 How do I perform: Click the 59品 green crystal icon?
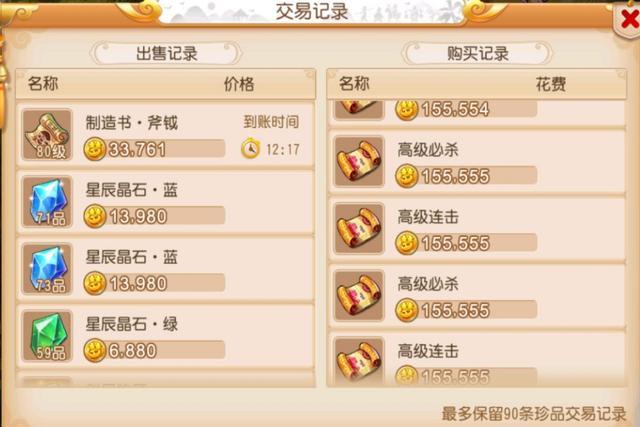click(x=47, y=336)
